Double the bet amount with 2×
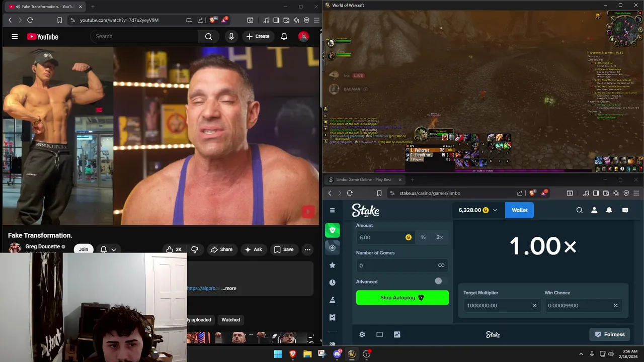Screen dimensions: 644x362 pyautogui.click(x=440, y=237)
